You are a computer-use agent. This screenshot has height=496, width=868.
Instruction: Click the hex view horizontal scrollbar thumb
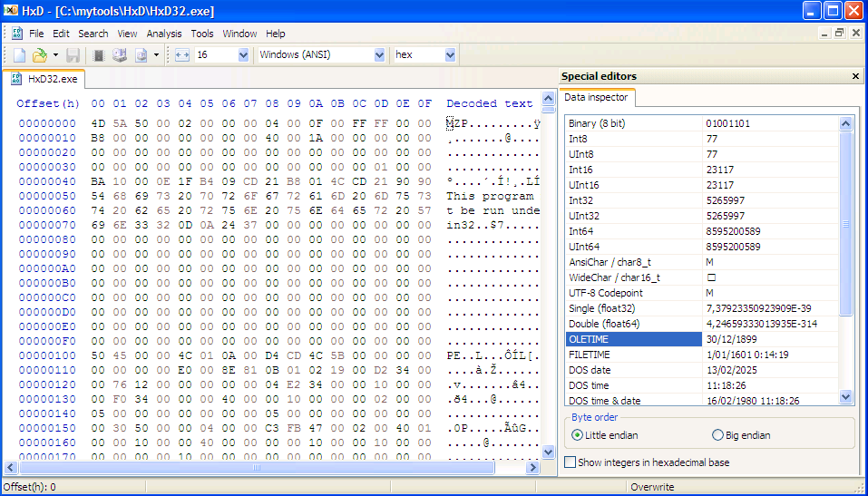[257, 468]
